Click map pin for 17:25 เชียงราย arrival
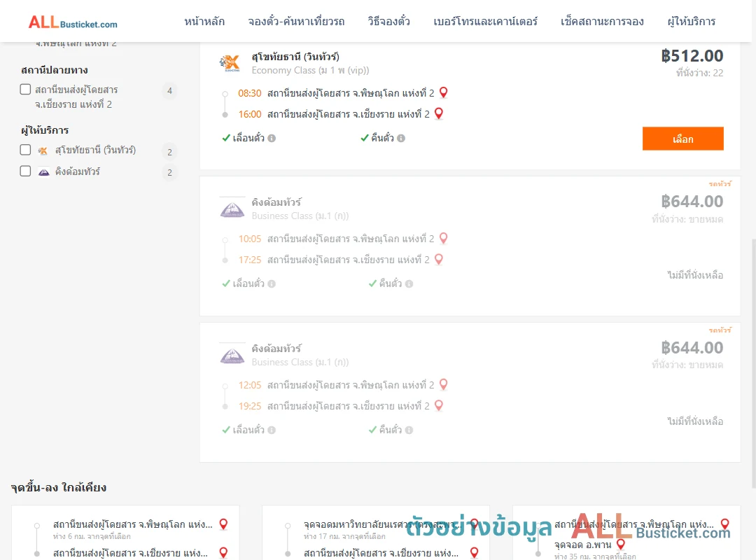The height and width of the screenshot is (560, 756). tap(439, 259)
